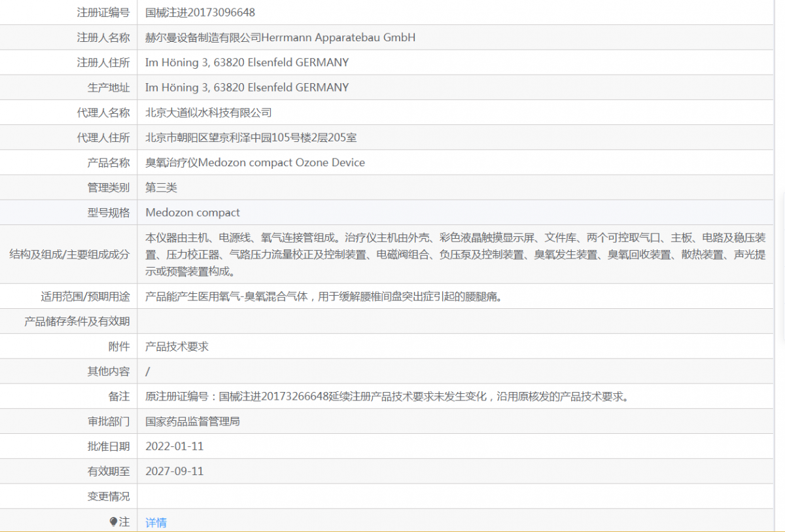Click the 审批部门 label

tap(109, 421)
